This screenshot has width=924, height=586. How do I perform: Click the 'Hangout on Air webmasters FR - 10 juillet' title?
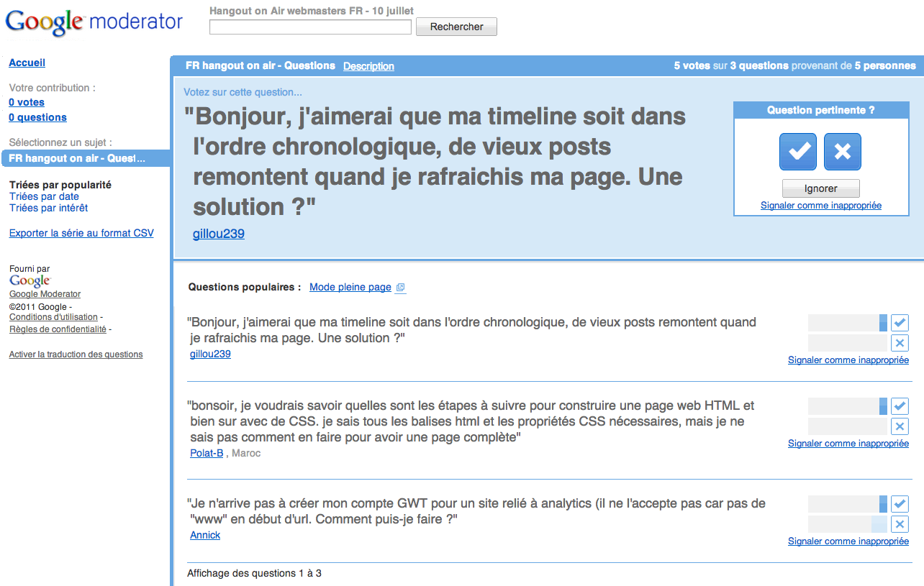[x=312, y=11]
